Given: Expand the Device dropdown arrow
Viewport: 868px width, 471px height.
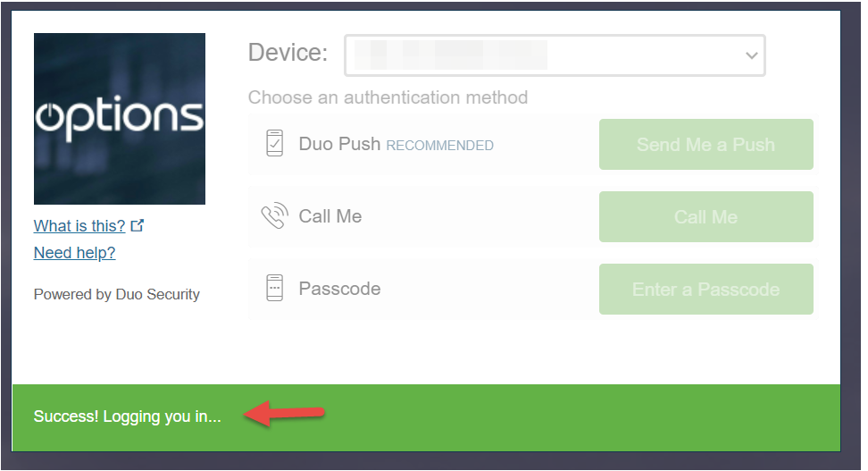Looking at the screenshot, I should click(751, 55).
